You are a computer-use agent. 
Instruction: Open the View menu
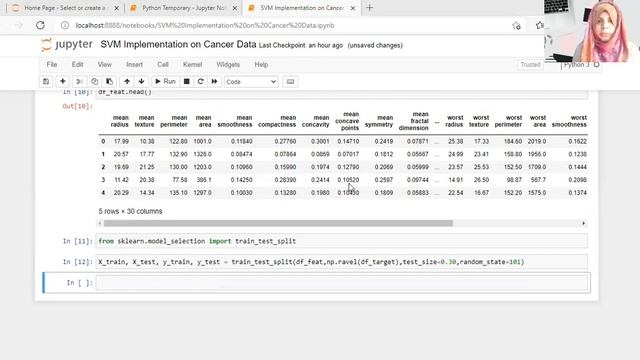coord(104,64)
